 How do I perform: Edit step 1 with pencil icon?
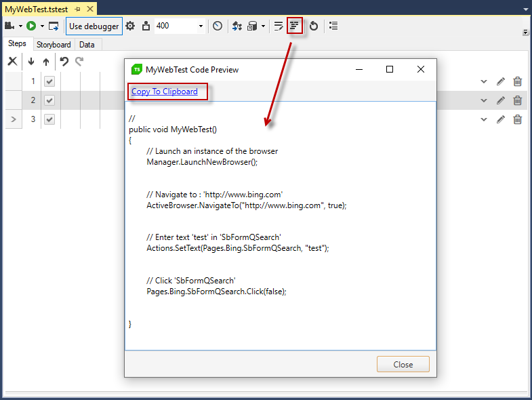[500, 81]
